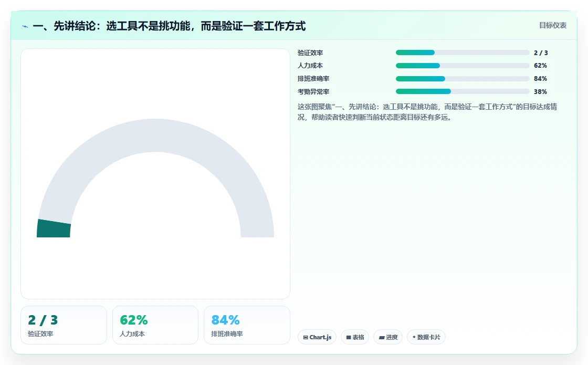Click the 考勤异常率 row label

pos(313,91)
